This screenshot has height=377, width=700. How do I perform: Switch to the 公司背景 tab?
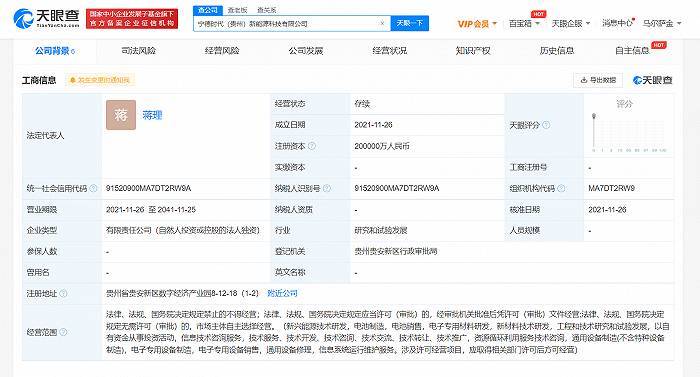[54, 51]
